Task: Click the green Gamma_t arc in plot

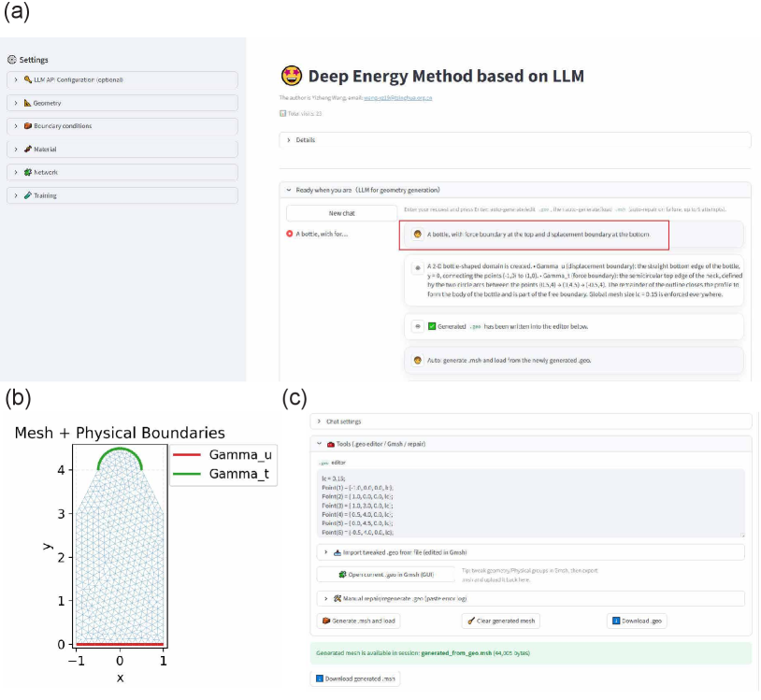Action: coord(120,450)
